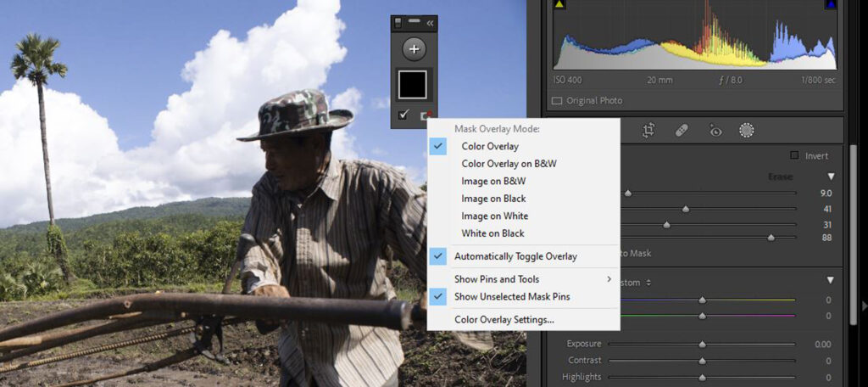Viewport: 868px width, 387px height.
Task: Select White on Black overlay mode
Action: pos(492,233)
